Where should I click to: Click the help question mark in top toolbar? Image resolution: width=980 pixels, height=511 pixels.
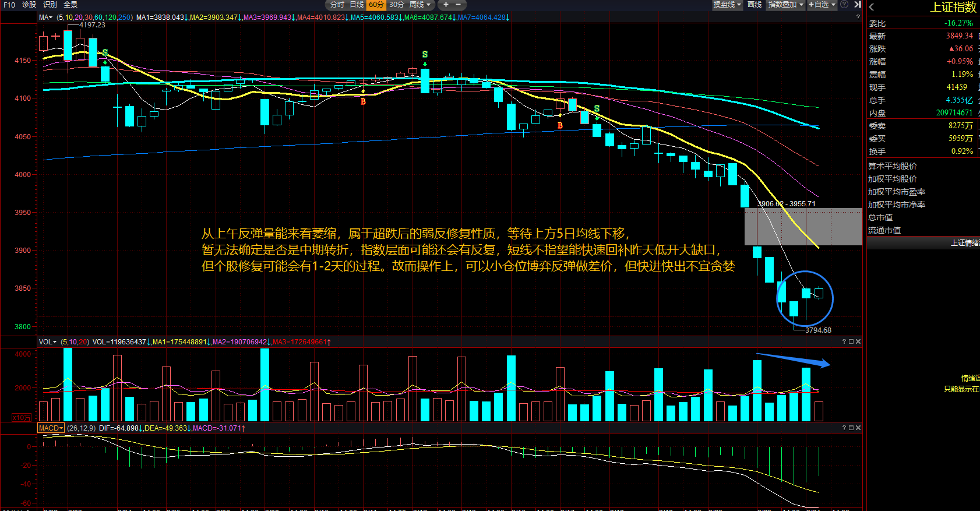(844, 5)
